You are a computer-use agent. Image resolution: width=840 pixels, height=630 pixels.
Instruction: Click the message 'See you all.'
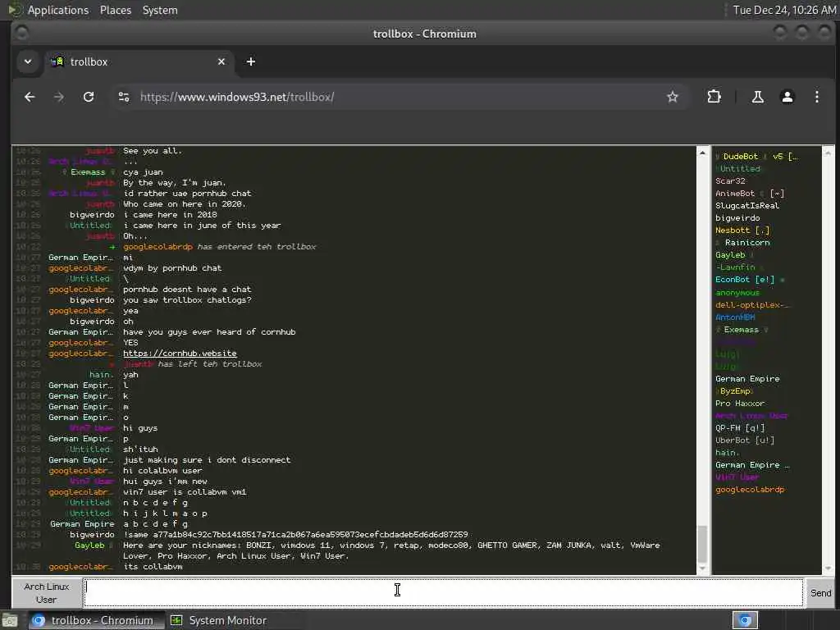click(152, 151)
